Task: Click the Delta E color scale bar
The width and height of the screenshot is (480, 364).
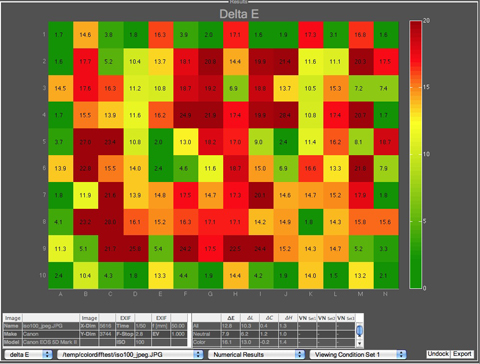Action: tap(415, 154)
